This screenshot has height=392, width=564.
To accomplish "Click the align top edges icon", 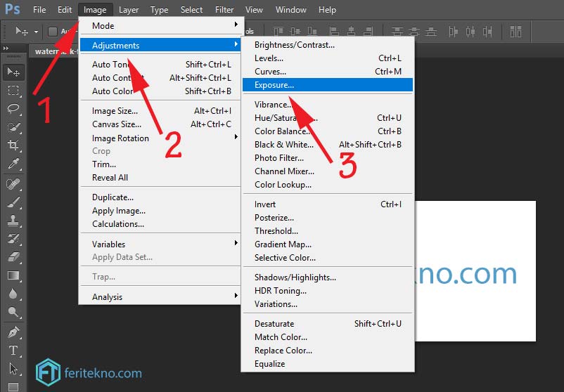I will [x=278, y=32].
